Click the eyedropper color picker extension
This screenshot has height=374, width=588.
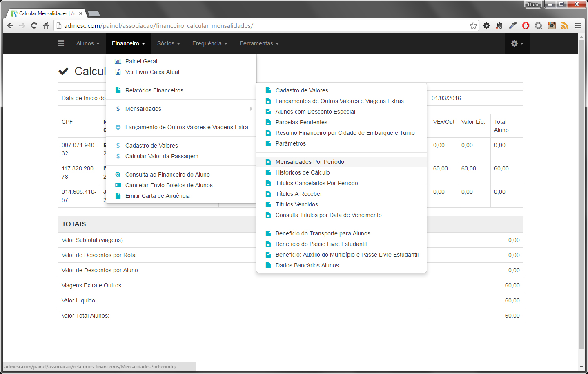coord(512,26)
